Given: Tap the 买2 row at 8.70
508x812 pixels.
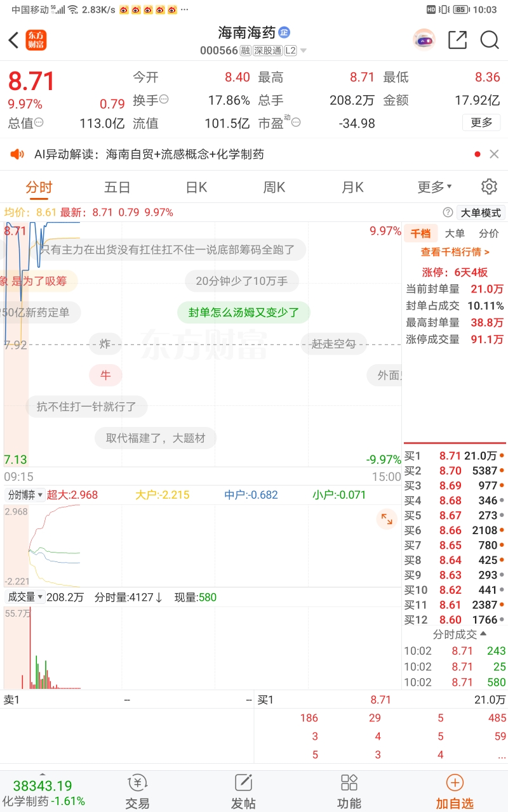Looking at the screenshot, I should coord(455,471).
